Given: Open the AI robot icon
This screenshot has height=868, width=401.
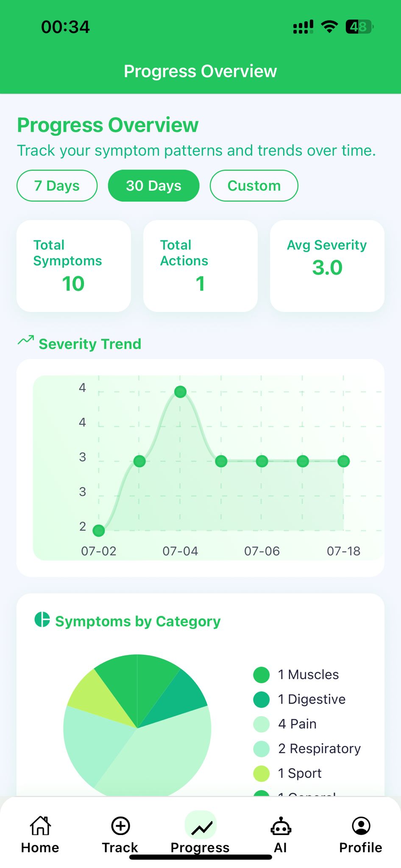Looking at the screenshot, I should (x=281, y=826).
